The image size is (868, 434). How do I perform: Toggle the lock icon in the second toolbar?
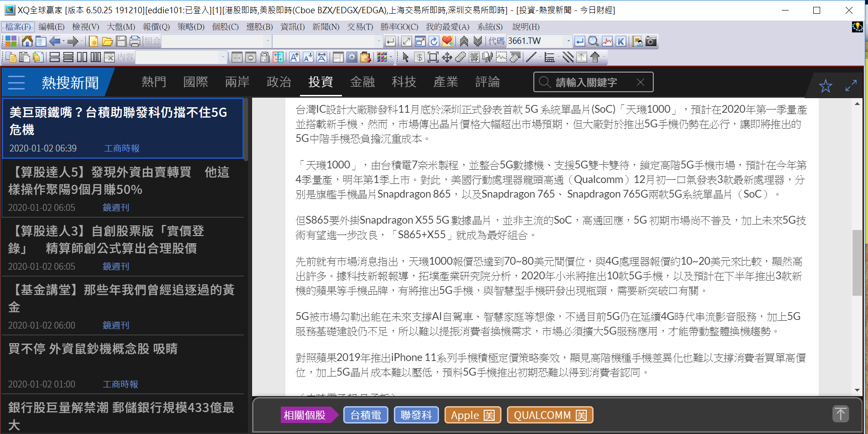point(264,58)
